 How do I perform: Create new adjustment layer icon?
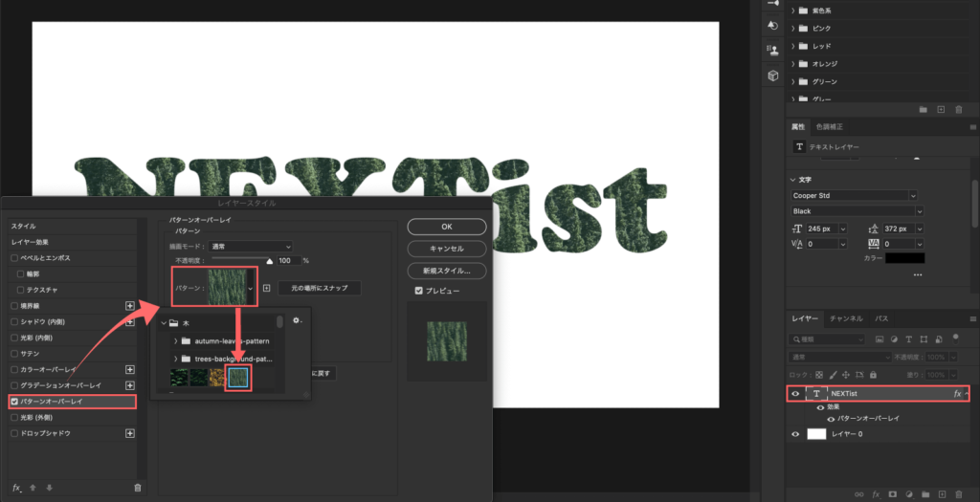909,494
